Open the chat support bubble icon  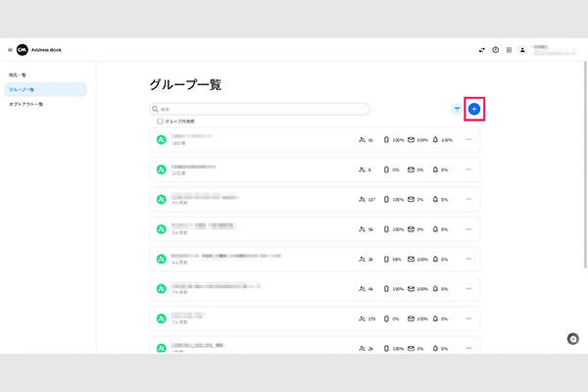[573, 338]
